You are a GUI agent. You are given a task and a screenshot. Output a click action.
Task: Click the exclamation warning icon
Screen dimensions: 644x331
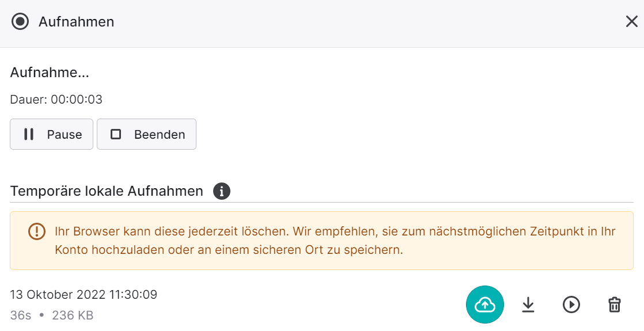click(x=36, y=231)
